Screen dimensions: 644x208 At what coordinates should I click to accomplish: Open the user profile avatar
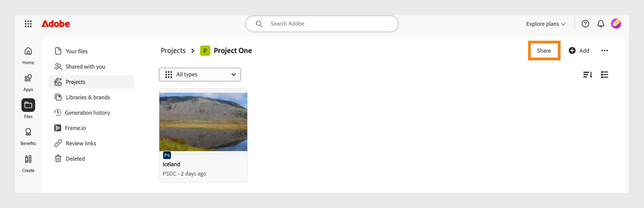tap(616, 24)
